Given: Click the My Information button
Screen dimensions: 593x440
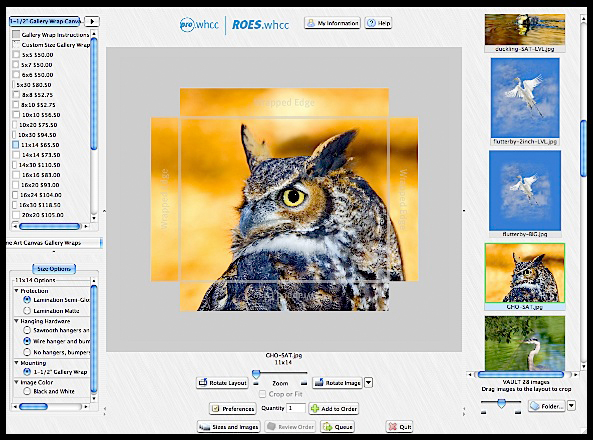Looking at the screenshot, I should (x=332, y=23).
